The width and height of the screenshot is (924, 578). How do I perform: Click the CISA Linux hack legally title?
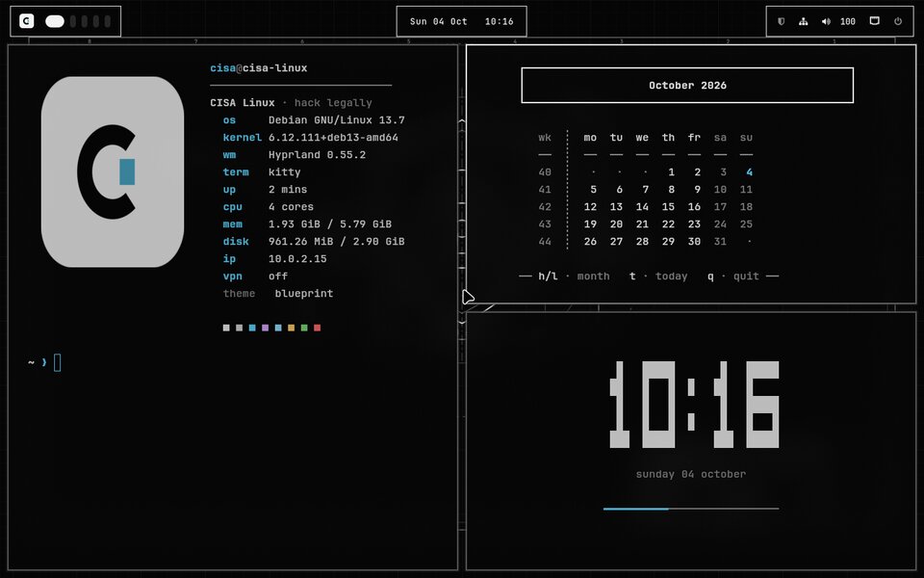click(291, 103)
